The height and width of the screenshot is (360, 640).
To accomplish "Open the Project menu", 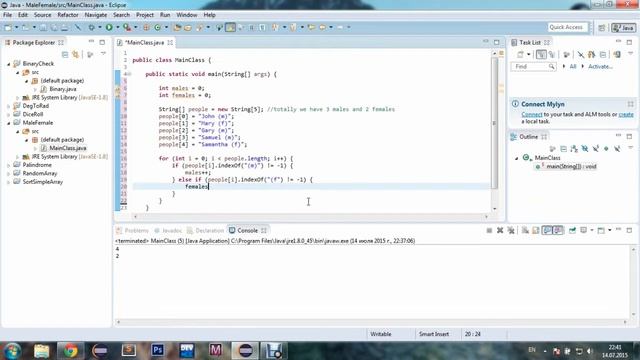I will click(x=145, y=15).
